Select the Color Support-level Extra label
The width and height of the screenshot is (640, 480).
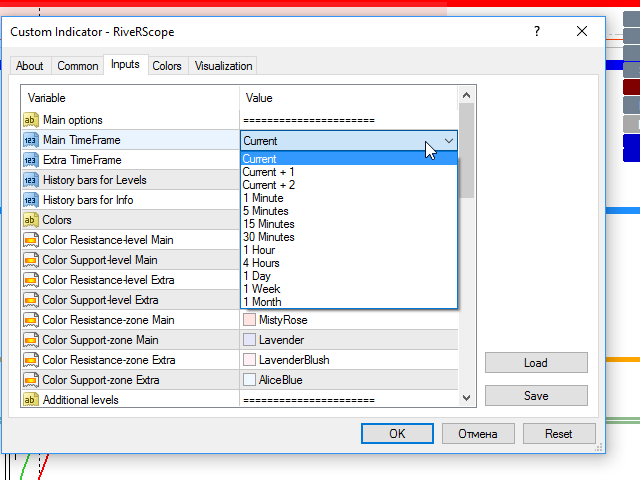[100, 300]
